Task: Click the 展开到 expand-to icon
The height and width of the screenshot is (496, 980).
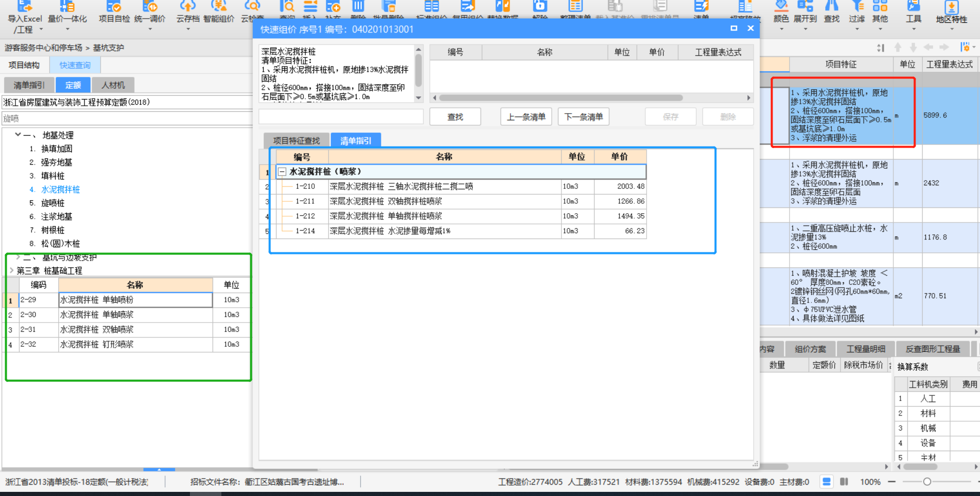Action: [x=805, y=6]
